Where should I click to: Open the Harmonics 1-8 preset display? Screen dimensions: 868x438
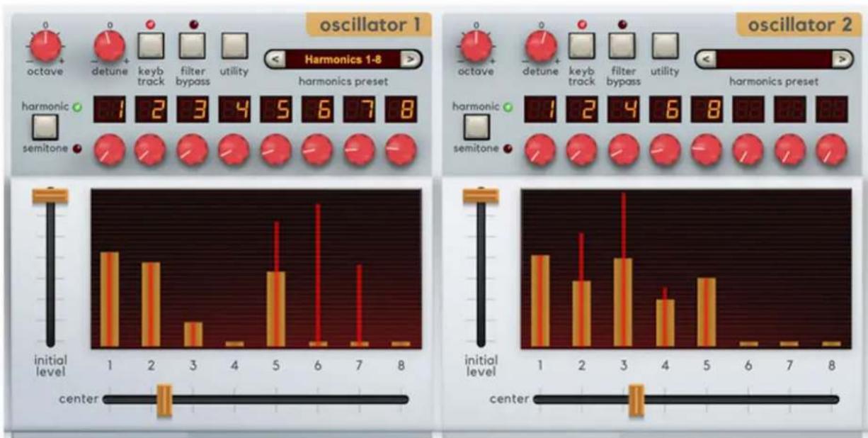click(x=343, y=59)
